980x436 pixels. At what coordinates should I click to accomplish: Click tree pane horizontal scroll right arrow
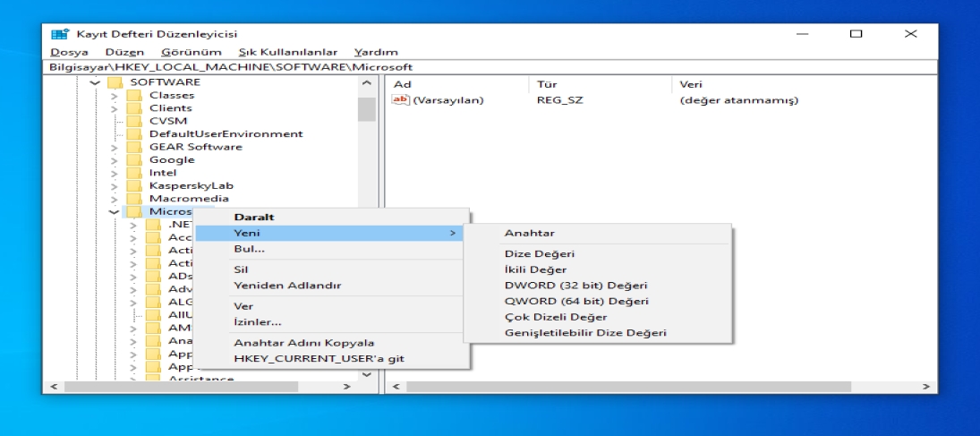click(347, 388)
